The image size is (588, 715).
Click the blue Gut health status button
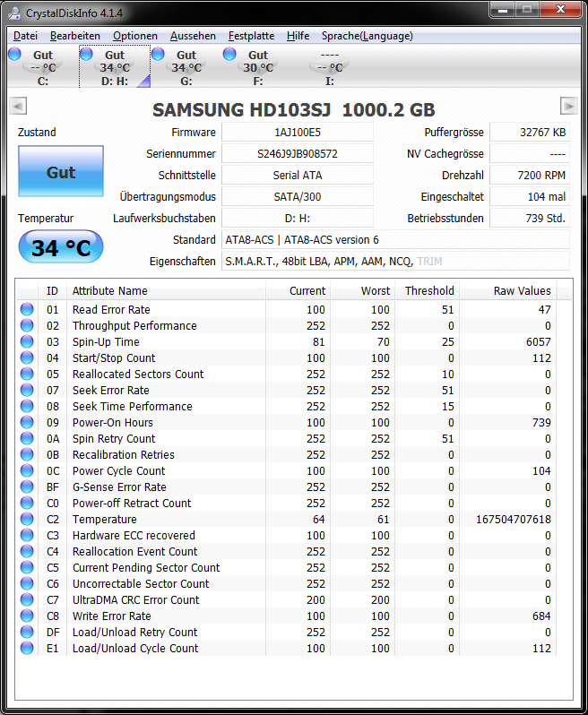click(x=61, y=171)
